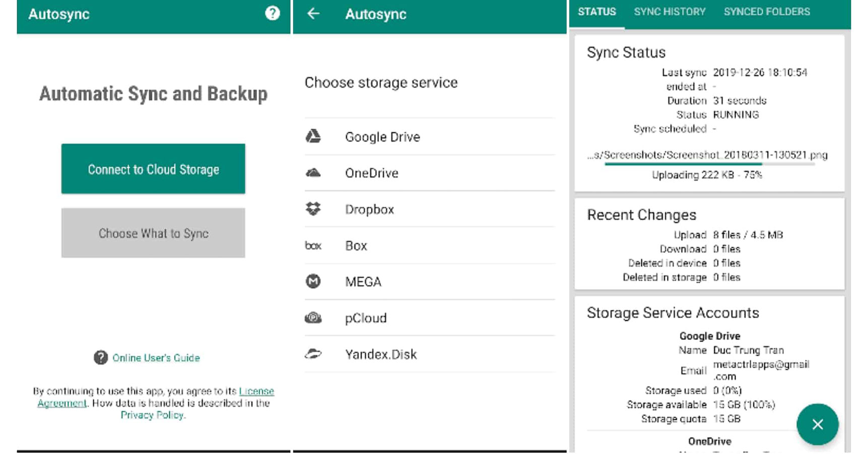Image resolution: width=868 pixels, height=454 pixels.
Task: Switch to the STATUS tab
Action: pos(597,12)
